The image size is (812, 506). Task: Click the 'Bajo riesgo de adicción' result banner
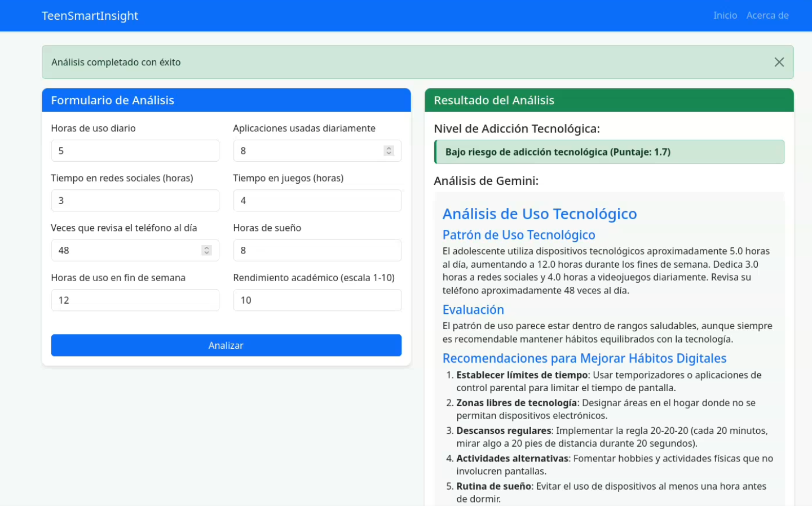tap(609, 152)
